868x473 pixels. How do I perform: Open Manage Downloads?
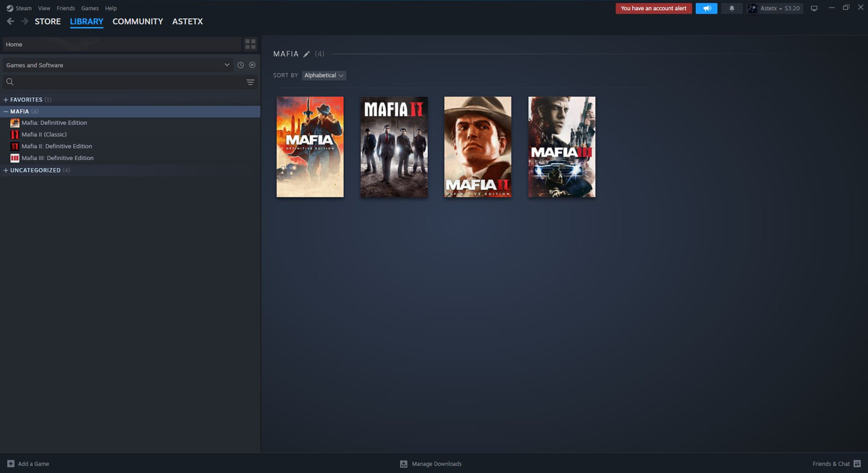click(x=437, y=463)
